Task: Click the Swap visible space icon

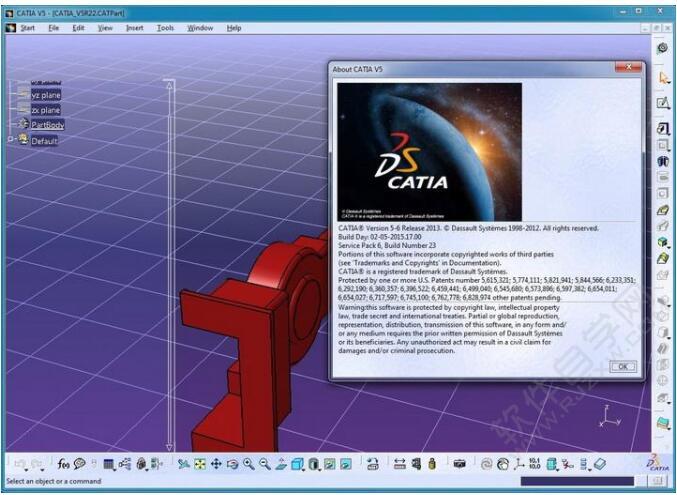Action: 346,464
